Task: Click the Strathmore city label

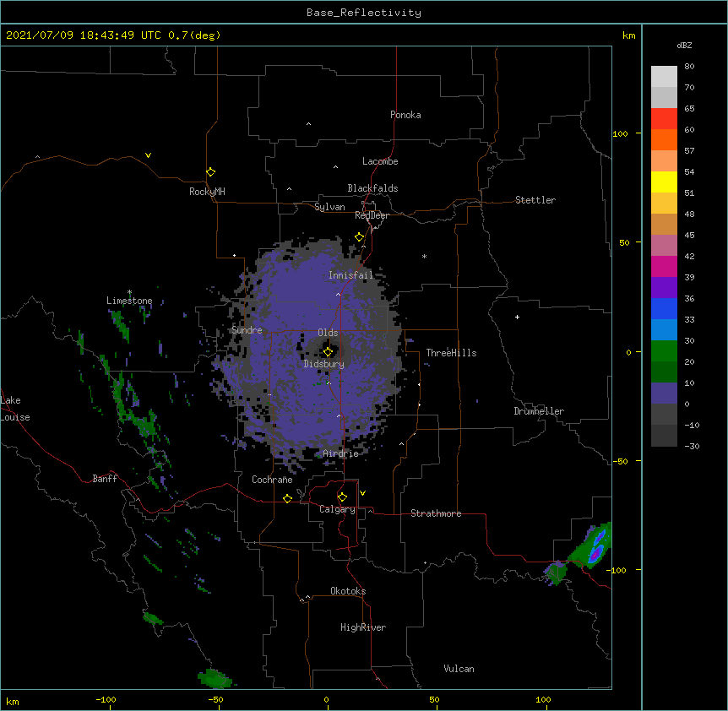Action: (x=436, y=513)
